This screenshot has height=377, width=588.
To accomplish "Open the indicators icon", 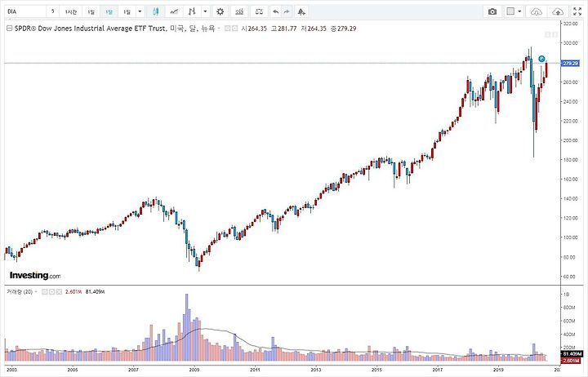I will (239, 11).
